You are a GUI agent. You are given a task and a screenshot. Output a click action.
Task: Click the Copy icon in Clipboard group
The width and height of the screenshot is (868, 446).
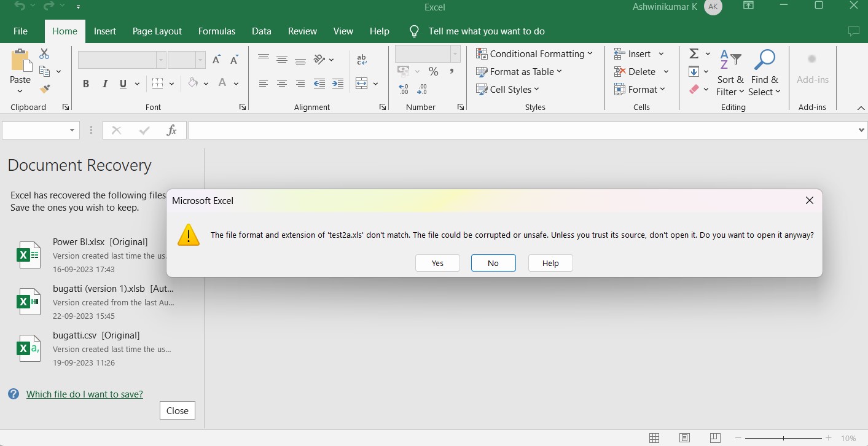point(44,71)
